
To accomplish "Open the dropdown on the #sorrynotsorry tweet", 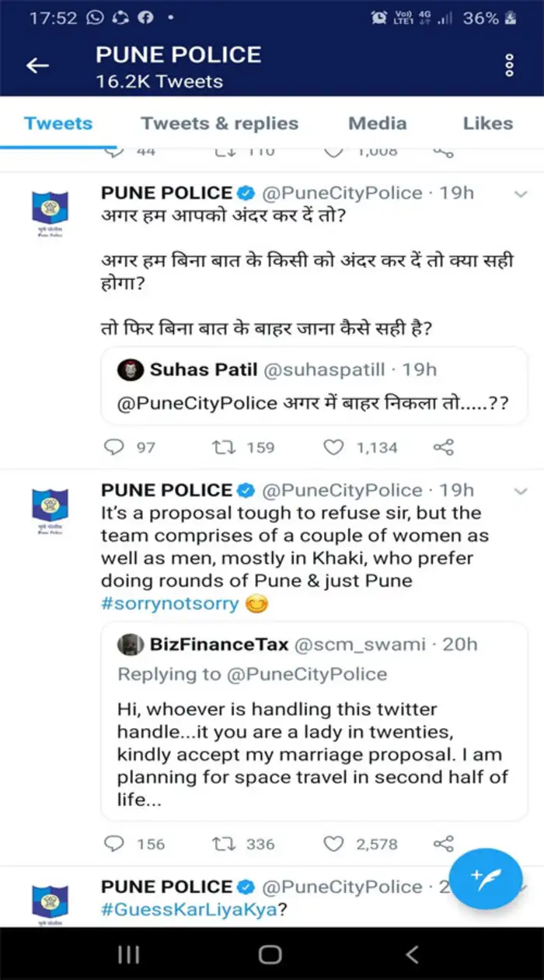I will coord(520,491).
